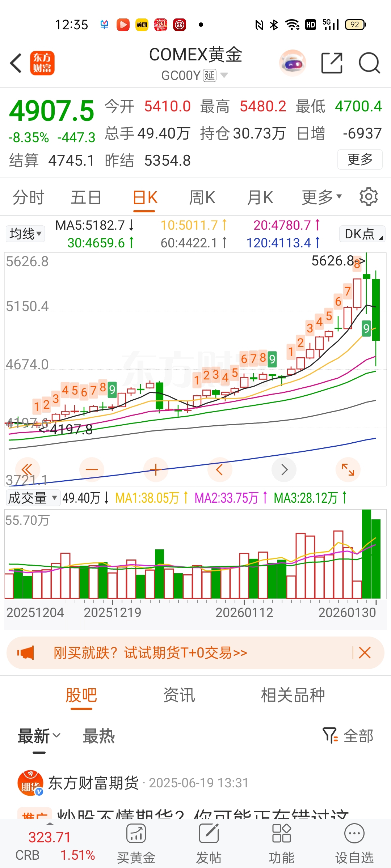Tap the 5626.8 high marker on chart
Viewport: 391px width, 868px height.
[x=338, y=261]
